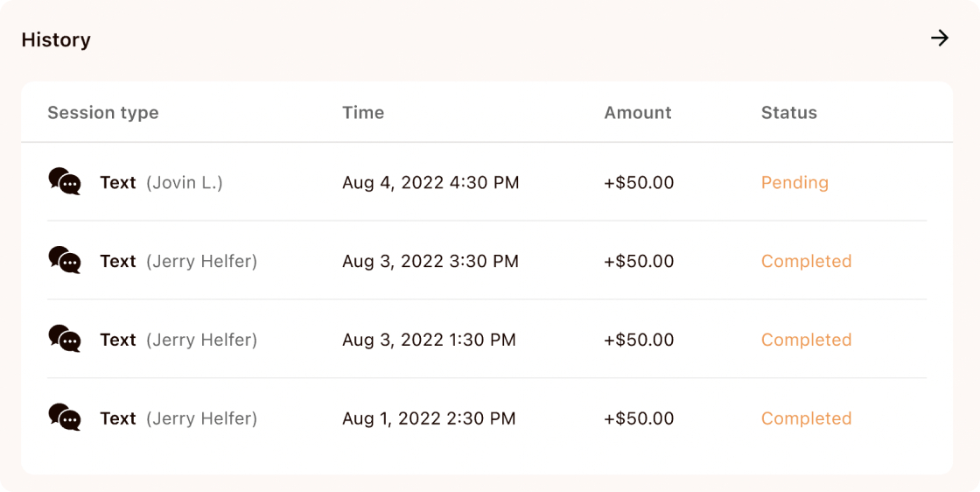Click Completed status for Aug 3 1:30 PM

pos(806,341)
